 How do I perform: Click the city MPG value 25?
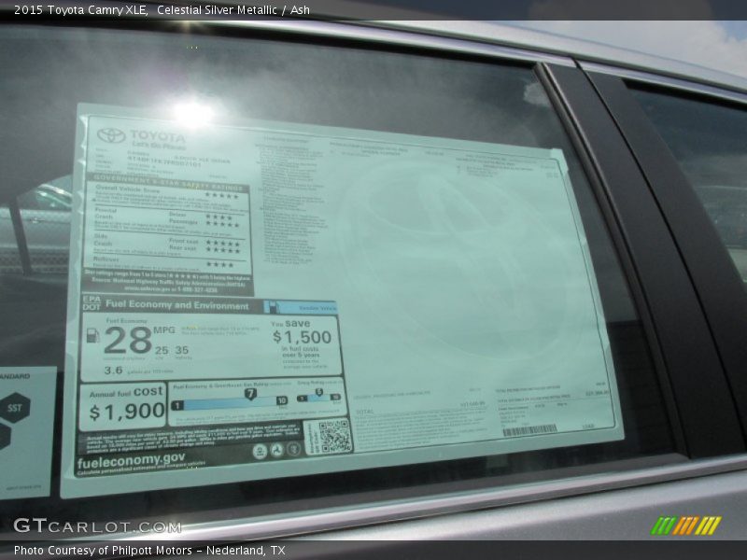click(x=162, y=351)
